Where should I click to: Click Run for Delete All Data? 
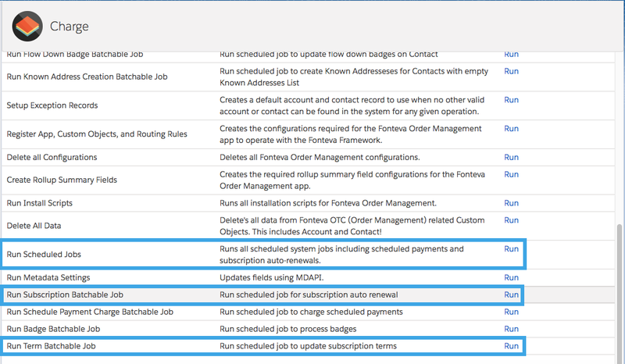pos(511,220)
